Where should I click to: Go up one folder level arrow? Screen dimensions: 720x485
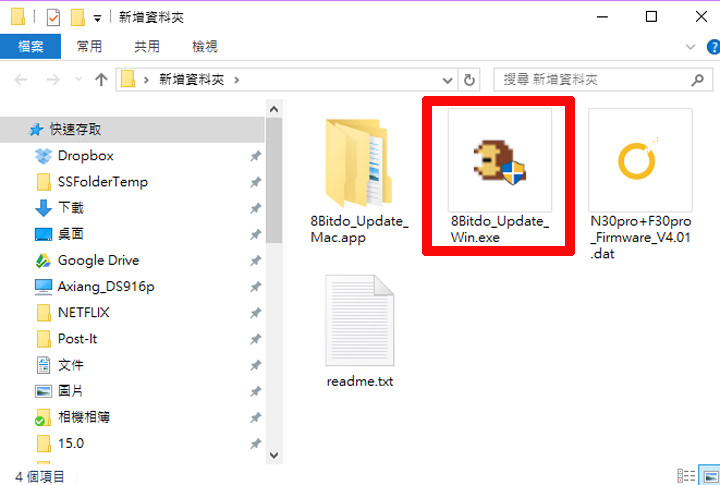101,80
